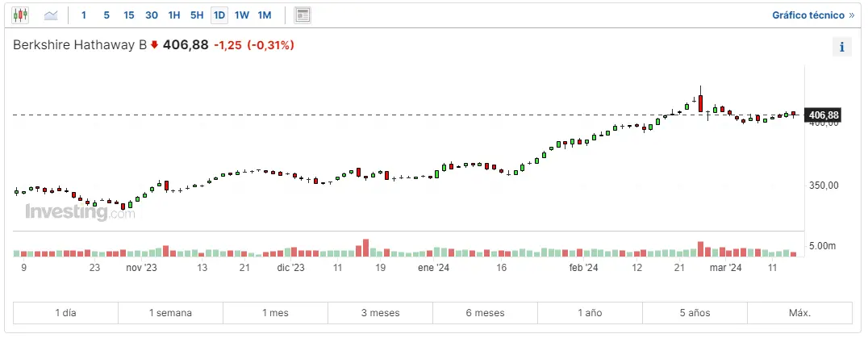The width and height of the screenshot is (868, 338).
Task: Click the -1,25 (-0,31%) change value
Action: [254, 45]
